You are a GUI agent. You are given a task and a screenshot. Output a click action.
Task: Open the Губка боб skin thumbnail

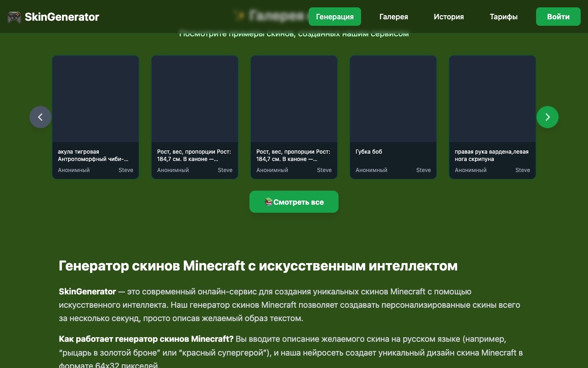click(x=393, y=99)
